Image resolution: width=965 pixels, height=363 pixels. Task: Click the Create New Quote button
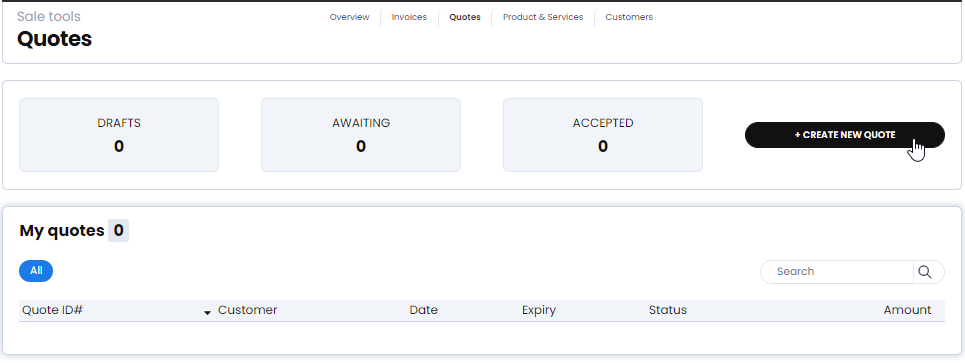click(x=844, y=135)
